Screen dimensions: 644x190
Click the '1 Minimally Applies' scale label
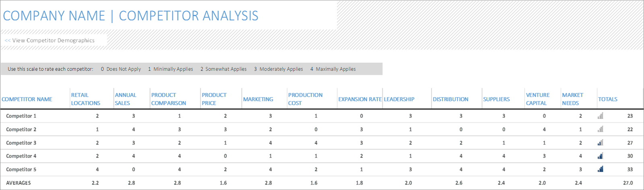170,69
